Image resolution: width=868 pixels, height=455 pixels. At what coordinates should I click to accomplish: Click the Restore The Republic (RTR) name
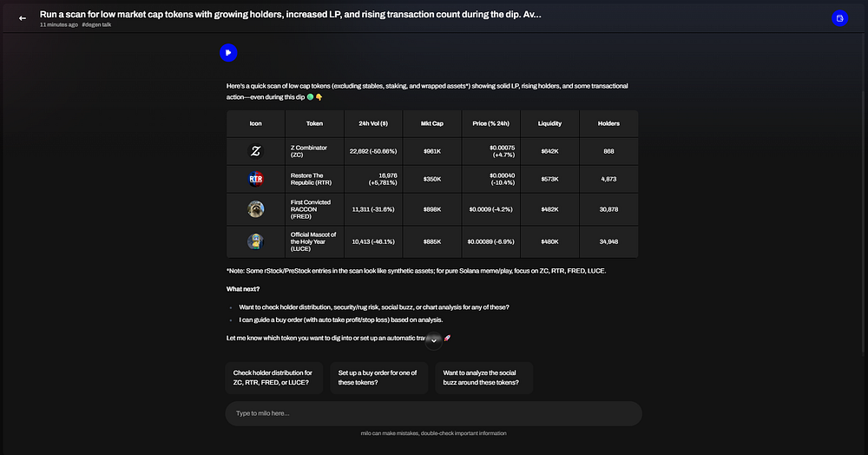[x=311, y=180]
